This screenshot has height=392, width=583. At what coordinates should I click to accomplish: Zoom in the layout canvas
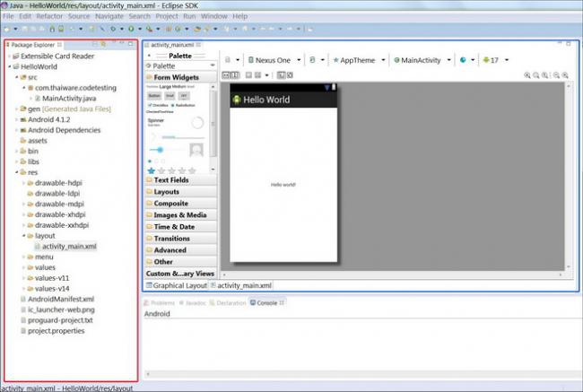click(565, 75)
